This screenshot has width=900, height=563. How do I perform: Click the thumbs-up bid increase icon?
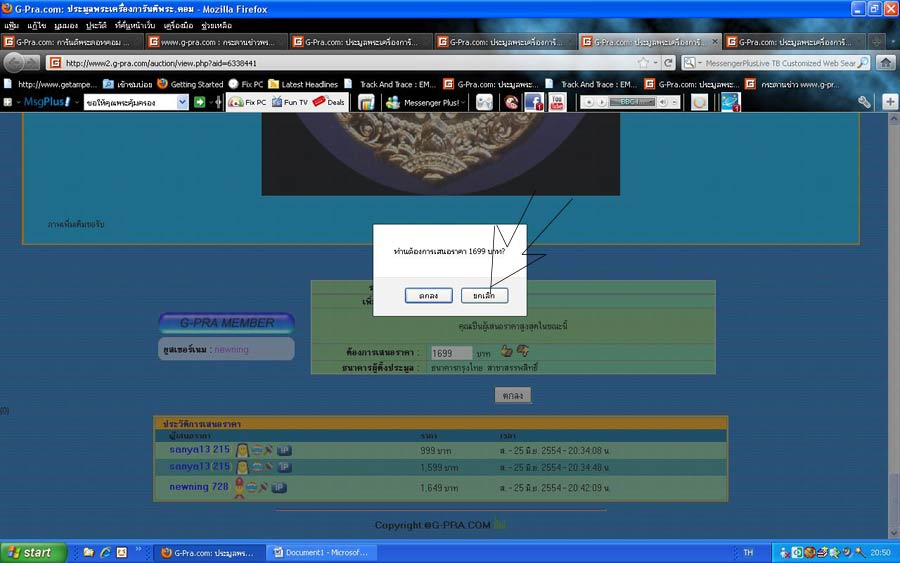(506, 351)
